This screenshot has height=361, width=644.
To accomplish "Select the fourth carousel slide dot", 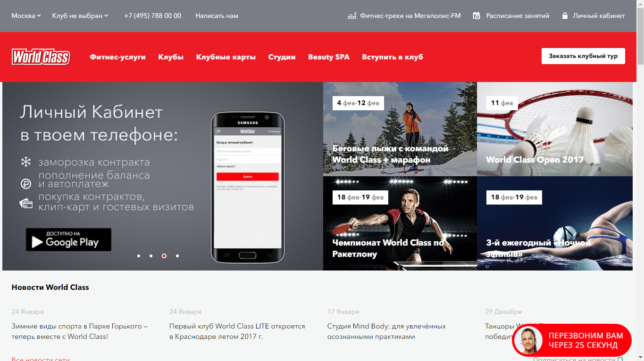I will [177, 256].
